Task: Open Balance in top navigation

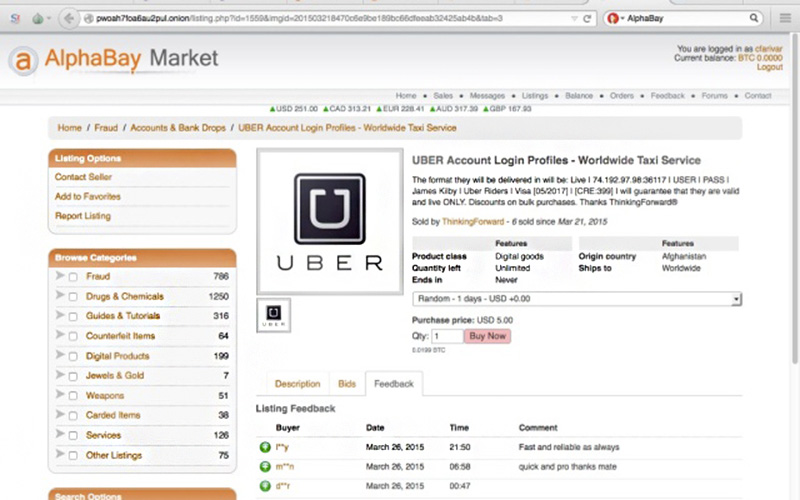Action: pyautogui.click(x=579, y=96)
